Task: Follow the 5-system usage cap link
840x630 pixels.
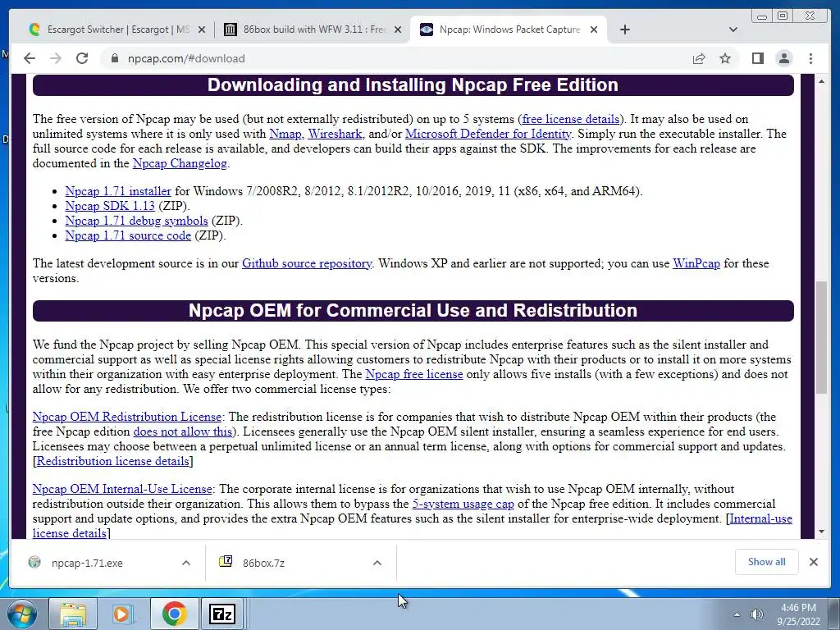Action: pos(463,504)
